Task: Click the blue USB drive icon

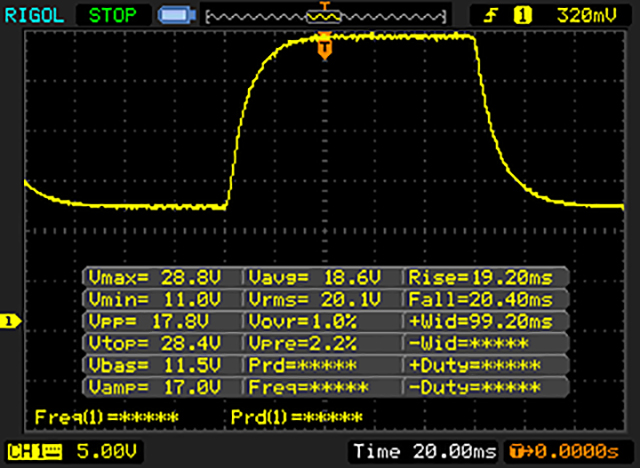Action: [177, 16]
